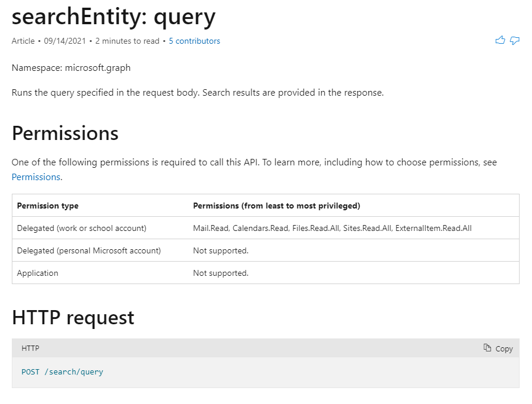Click the thumbs down feedback icon
532x404 pixels.
coord(514,40)
